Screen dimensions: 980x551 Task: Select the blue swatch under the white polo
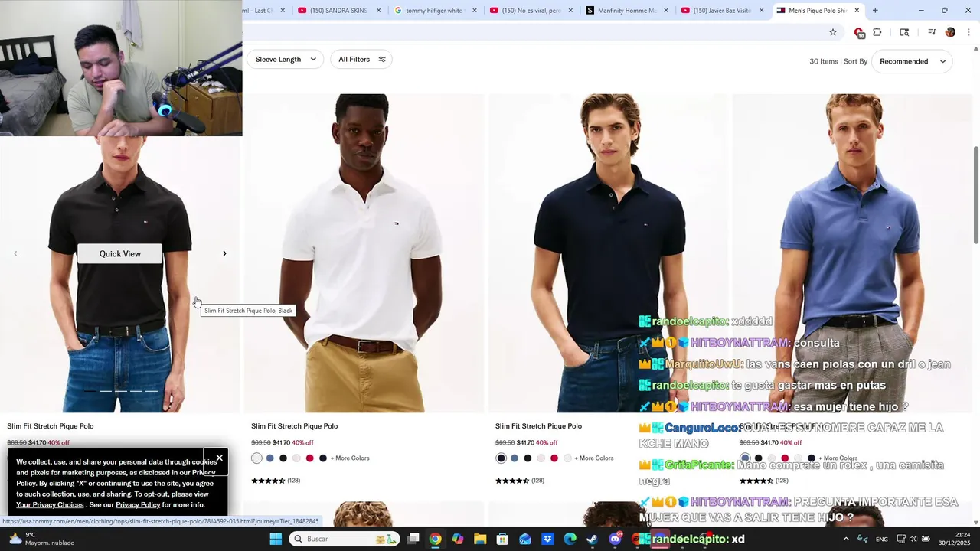(x=270, y=458)
